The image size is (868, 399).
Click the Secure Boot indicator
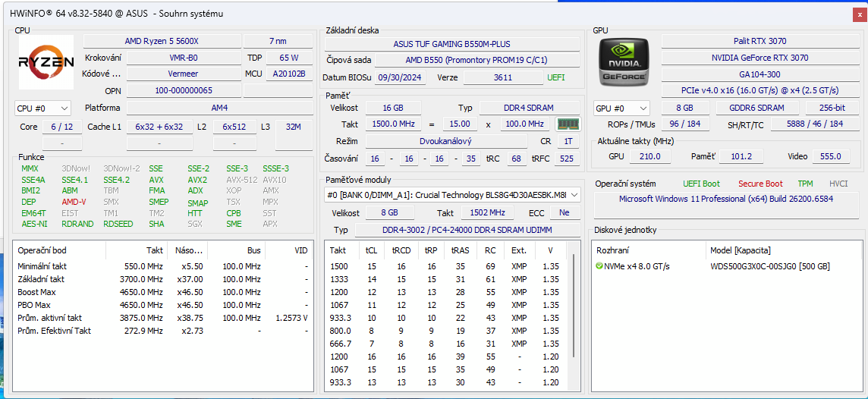click(x=760, y=184)
